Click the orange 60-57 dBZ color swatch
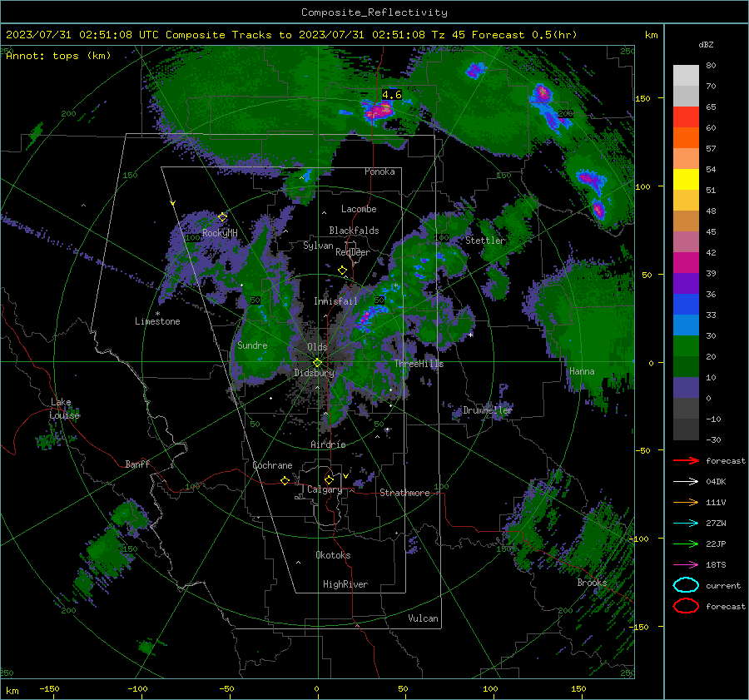This screenshot has width=749, height=700. [x=686, y=138]
